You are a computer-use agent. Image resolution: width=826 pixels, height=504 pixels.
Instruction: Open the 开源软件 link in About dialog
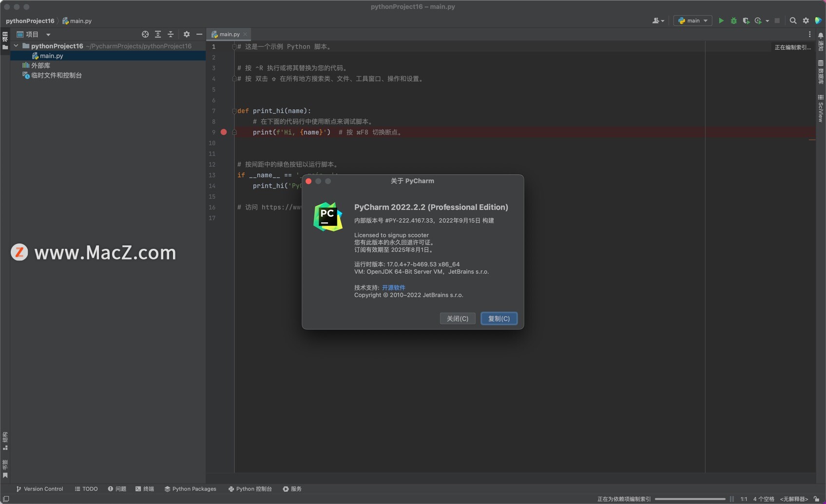coord(394,287)
